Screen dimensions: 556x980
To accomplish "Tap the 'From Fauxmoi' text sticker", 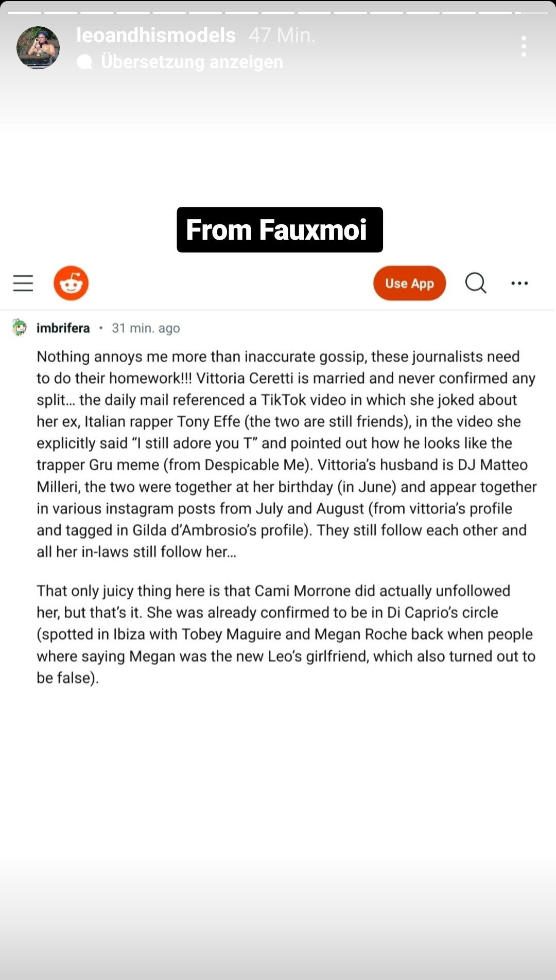I will [x=279, y=229].
